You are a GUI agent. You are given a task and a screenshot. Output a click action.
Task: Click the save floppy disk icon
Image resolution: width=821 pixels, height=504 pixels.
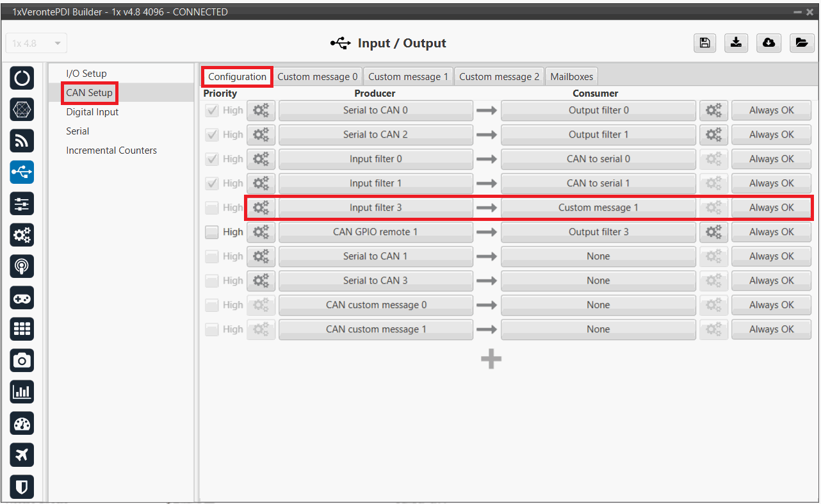704,43
